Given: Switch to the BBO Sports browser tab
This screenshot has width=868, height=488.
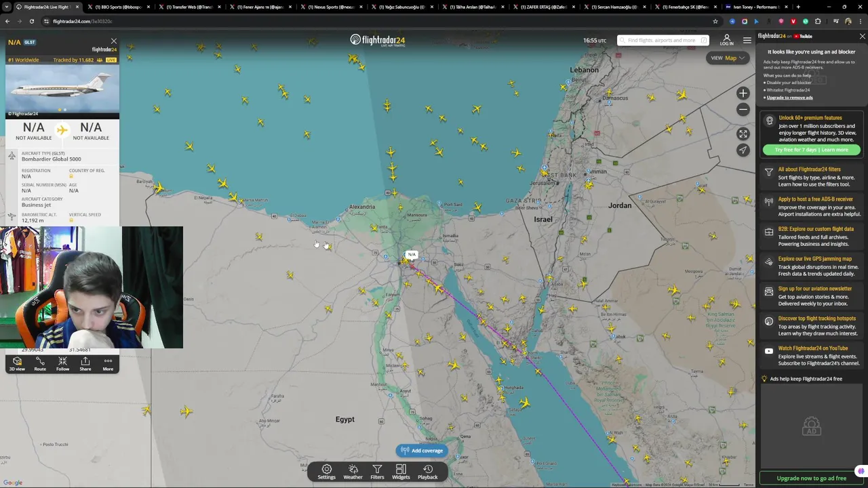Looking at the screenshot, I should pyautogui.click(x=117, y=7).
